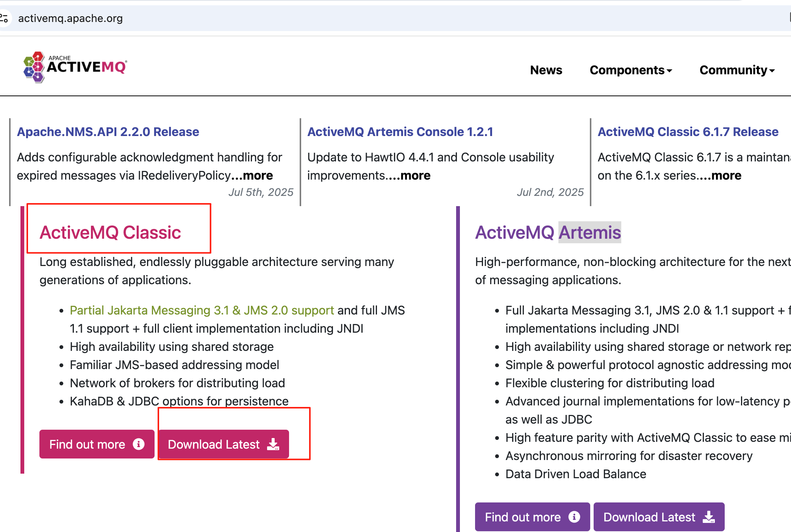The width and height of the screenshot is (791, 532).
Task: Open Apache.NMS.API 2.2.0 Release article
Action: click(108, 131)
